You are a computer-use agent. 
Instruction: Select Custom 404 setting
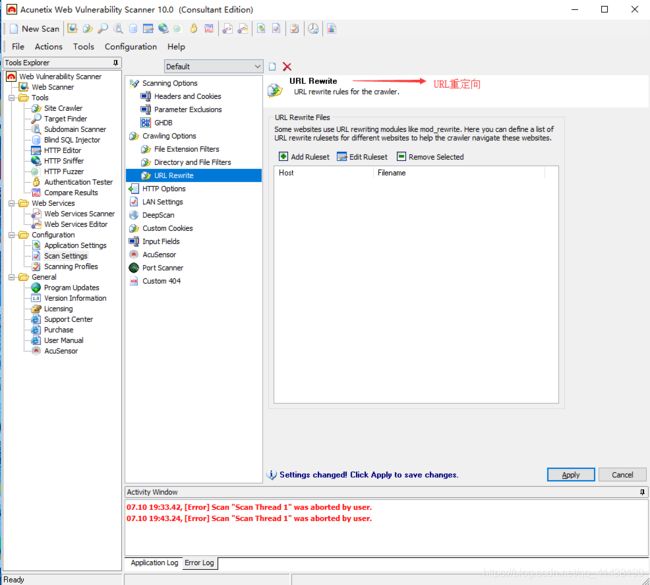[x=161, y=281]
